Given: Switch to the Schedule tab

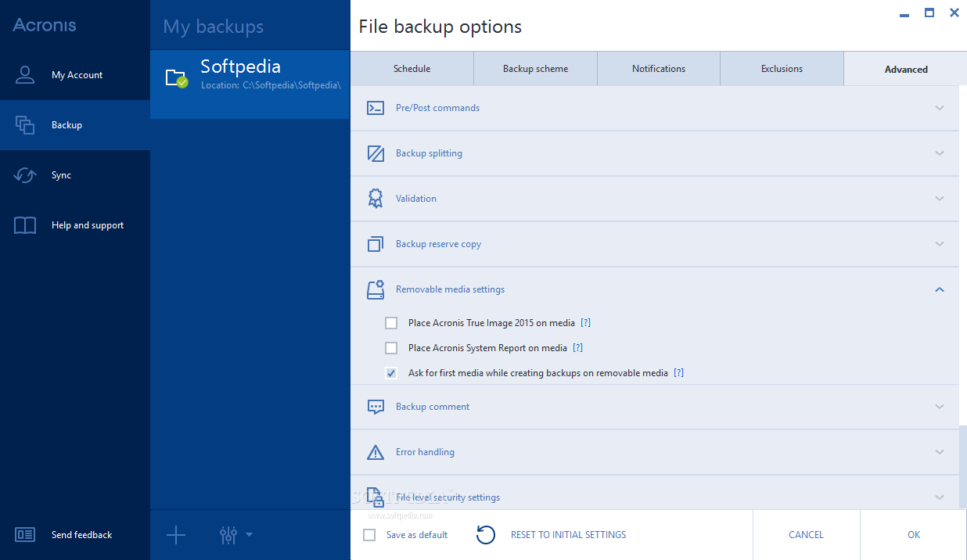Looking at the screenshot, I should pyautogui.click(x=412, y=69).
